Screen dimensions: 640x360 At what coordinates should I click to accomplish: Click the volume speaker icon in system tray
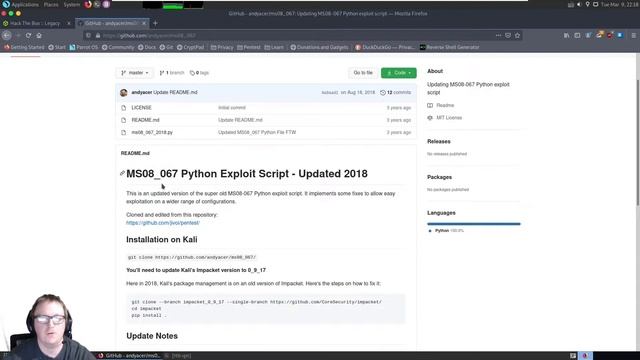pos(579,4)
